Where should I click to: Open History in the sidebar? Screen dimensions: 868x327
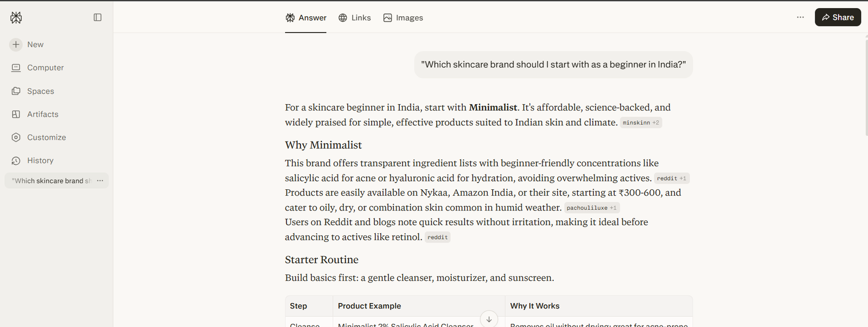(33, 161)
